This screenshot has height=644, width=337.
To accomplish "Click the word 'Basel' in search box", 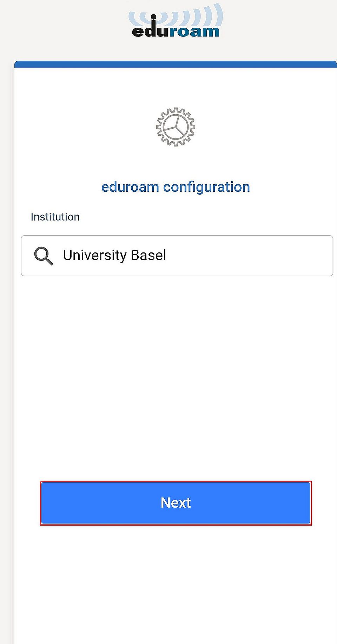I will (148, 255).
